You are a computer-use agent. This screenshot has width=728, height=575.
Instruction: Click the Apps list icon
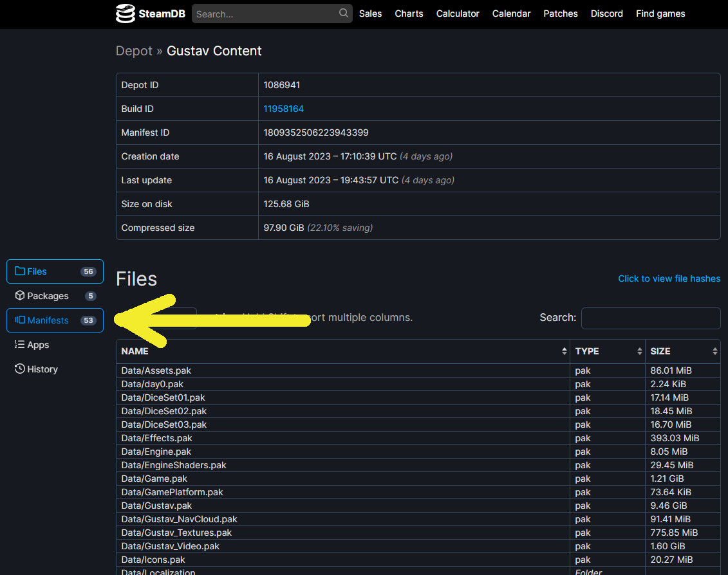(x=19, y=344)
